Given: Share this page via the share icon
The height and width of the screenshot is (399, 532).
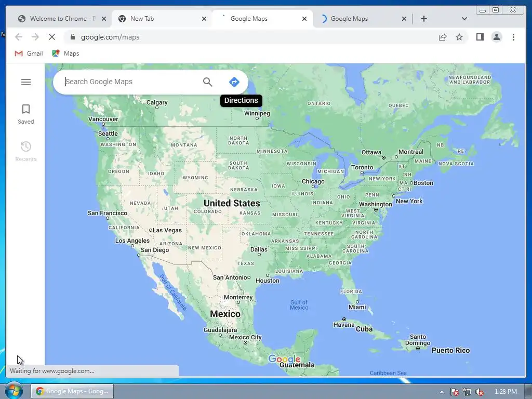Looking at the screenshot, I should tap(443, 37).
